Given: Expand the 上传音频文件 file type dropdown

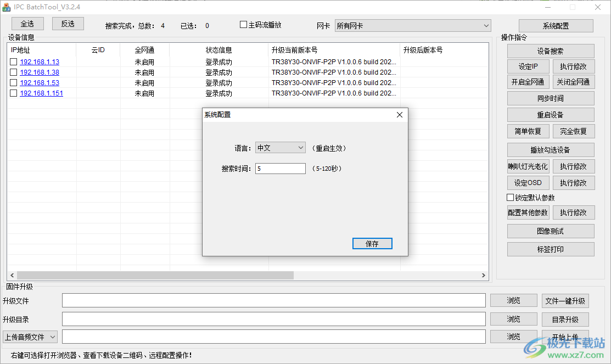Looking at the screenshot, I should click(30, 336).
